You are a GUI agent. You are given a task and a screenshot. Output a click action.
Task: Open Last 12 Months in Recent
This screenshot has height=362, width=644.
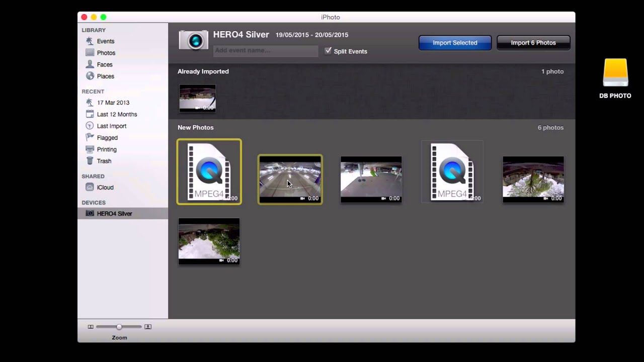point(117,114)
